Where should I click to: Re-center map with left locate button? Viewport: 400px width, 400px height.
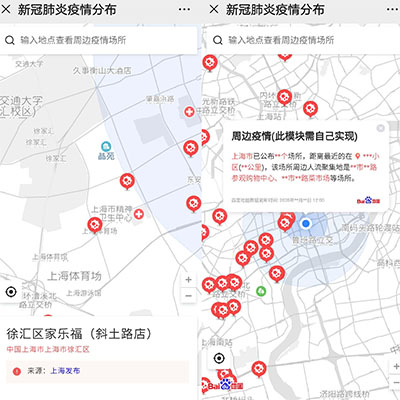(11, 292)
